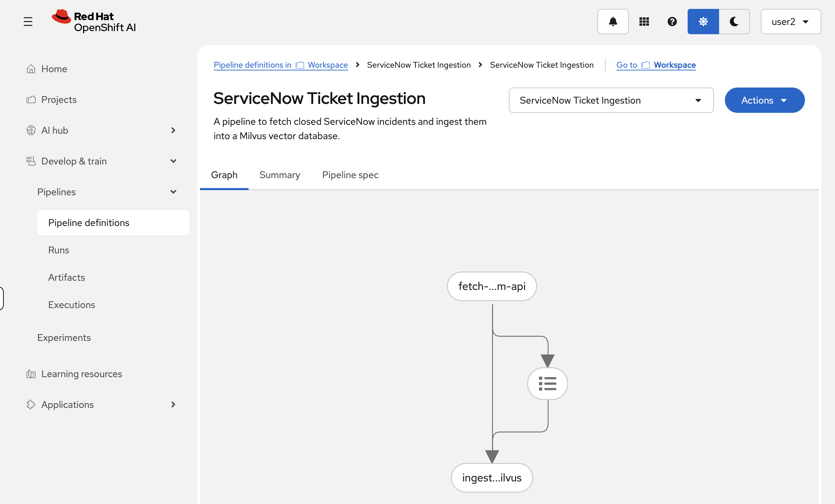Image resolution: width=835 pixels, height=504 pixels.
Task: Click the Actions button
Action: [764, 100]
